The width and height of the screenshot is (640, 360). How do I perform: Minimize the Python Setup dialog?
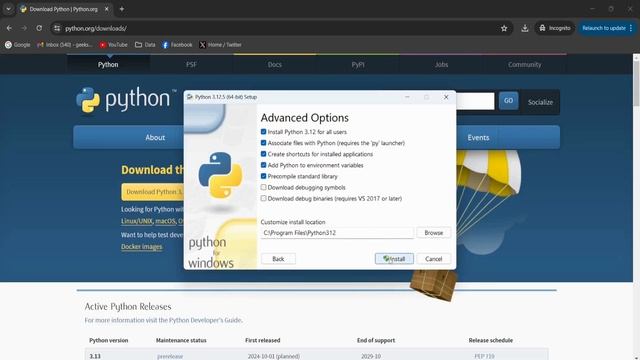[x=407, y=97]
